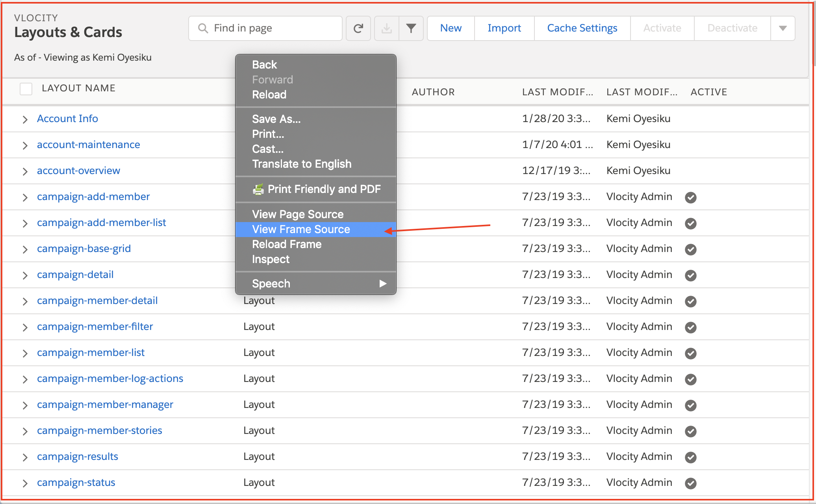Select Inspect from context menu
This screenshot has height=504, width=816.
coord(316,259)
